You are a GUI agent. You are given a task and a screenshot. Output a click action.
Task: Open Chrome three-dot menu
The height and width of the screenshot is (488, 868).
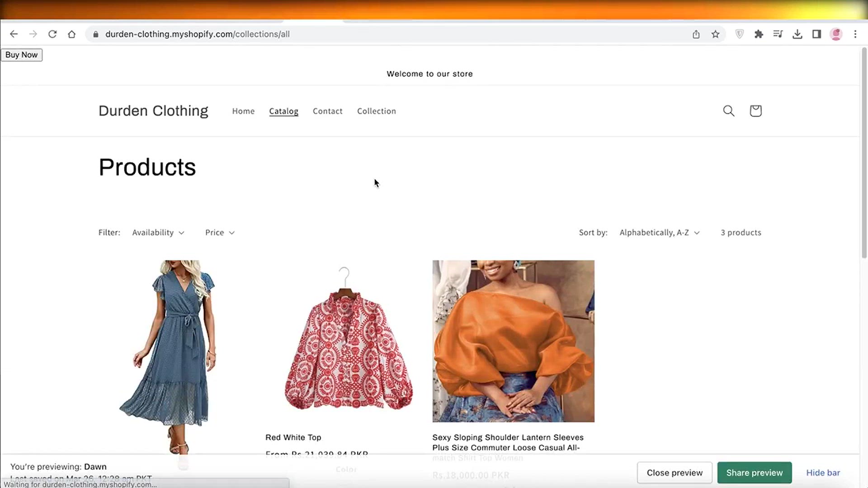pyautogui.click(x=855, y=34)
